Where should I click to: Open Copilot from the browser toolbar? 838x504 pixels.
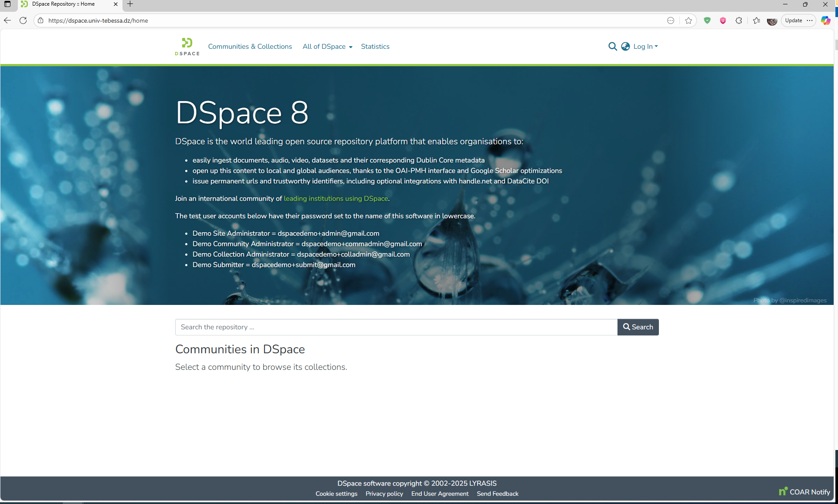pyautogui.click(x=825, y=20)
